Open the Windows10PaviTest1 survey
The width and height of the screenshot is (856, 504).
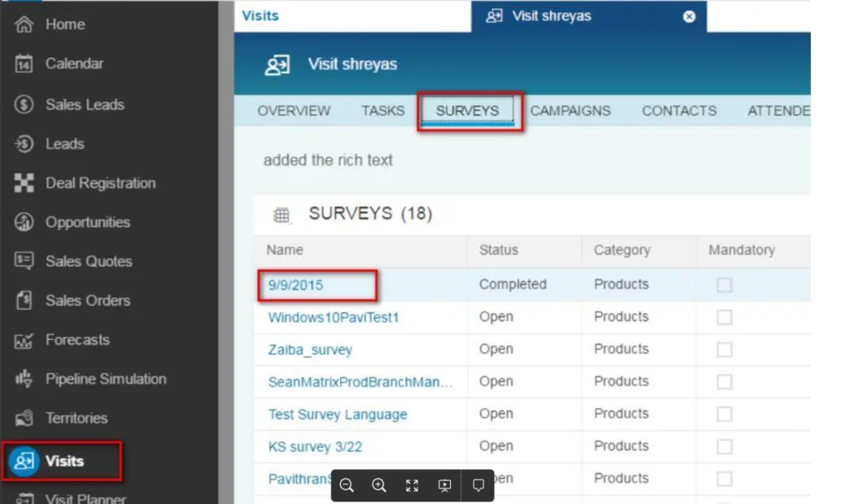(334, 317)
